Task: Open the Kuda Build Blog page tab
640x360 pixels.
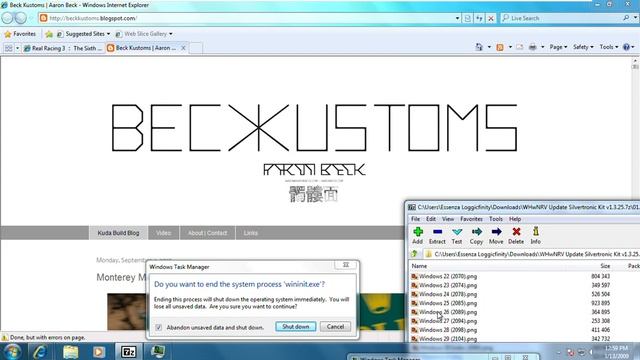Action: coord(118,233)
